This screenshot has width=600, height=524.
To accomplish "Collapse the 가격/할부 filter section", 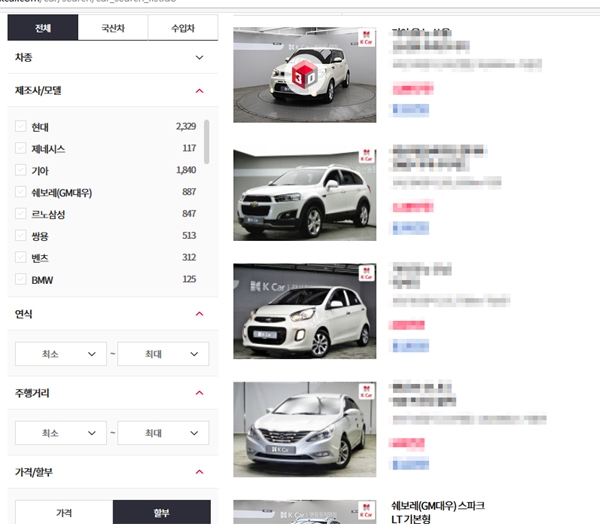I will (199, 472).
